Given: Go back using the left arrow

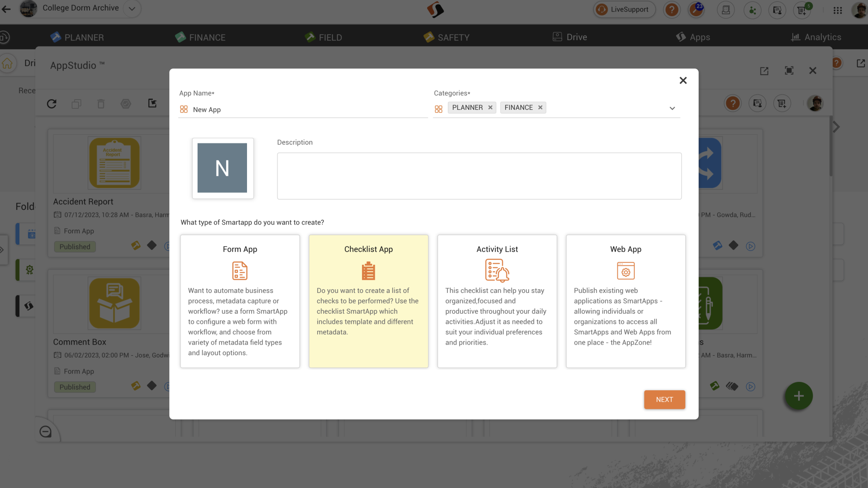Looking at the screenshot, I should [x=6, y=9].
